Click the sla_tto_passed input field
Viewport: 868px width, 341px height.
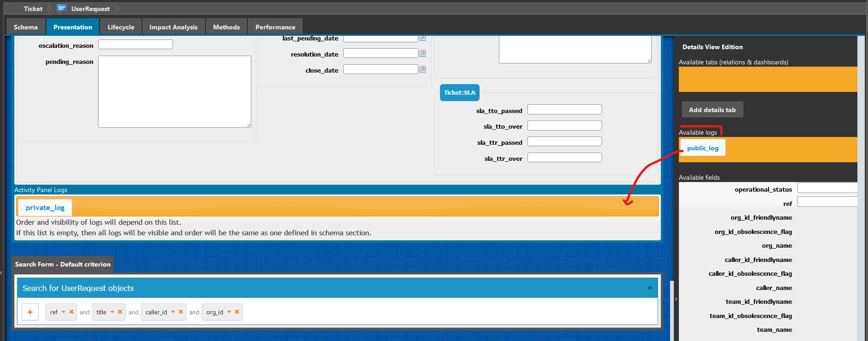pyautogui.click(x=564, y=109)
